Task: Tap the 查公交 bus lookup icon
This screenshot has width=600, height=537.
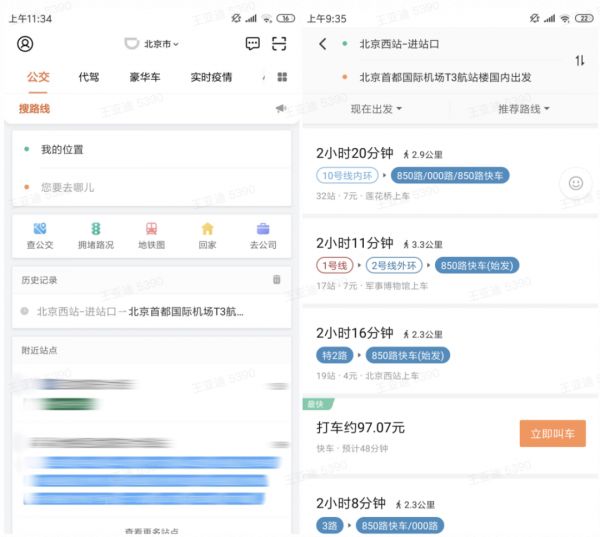Action: (40, 228)
